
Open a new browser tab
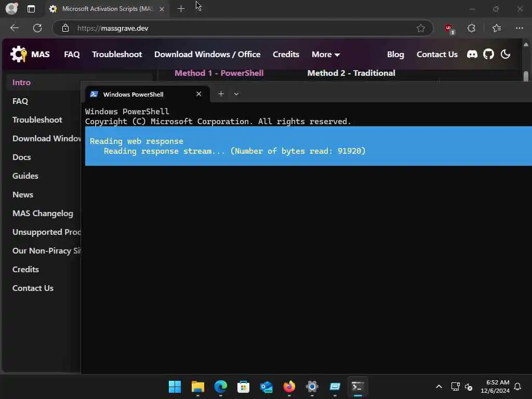coord(181,9)
